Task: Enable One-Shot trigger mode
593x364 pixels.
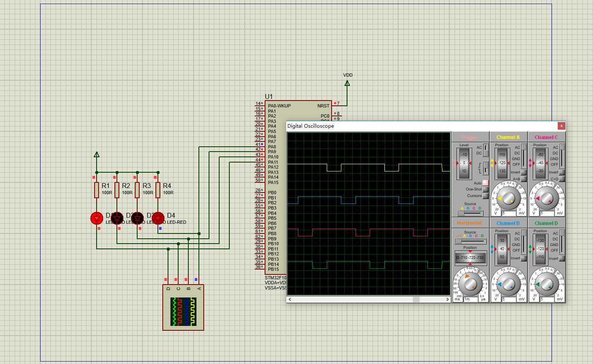Action: point(485,189)
